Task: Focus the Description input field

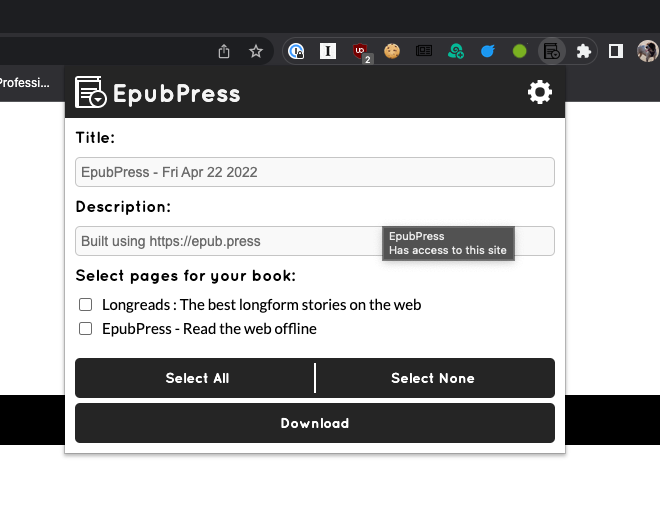Action: pos(315,241)
